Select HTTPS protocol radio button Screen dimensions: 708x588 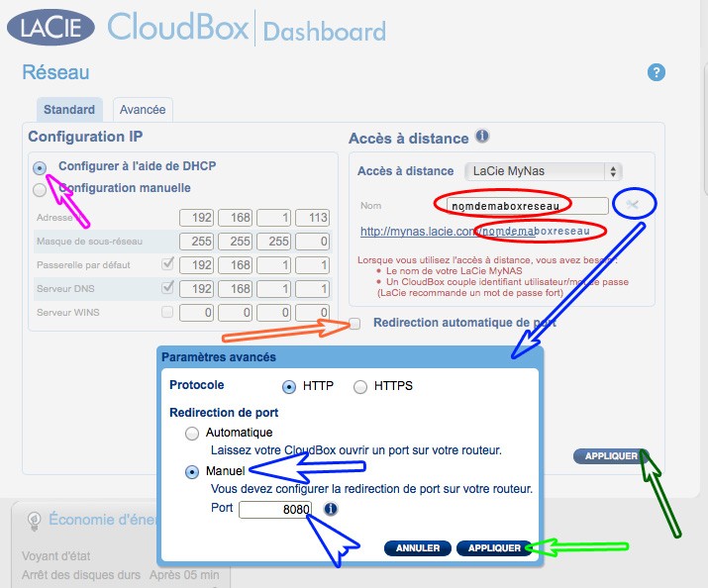pos(360,387)
